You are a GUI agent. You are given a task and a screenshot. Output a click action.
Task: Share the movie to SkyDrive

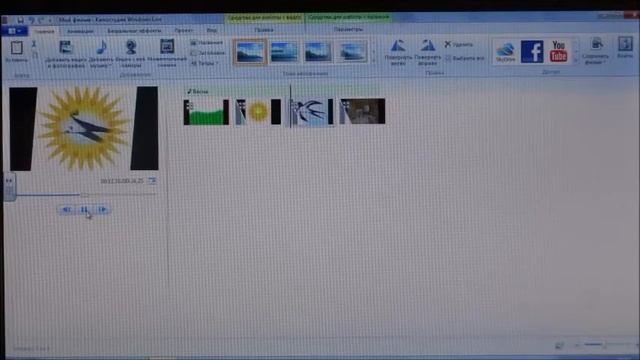tap(505, 52)
